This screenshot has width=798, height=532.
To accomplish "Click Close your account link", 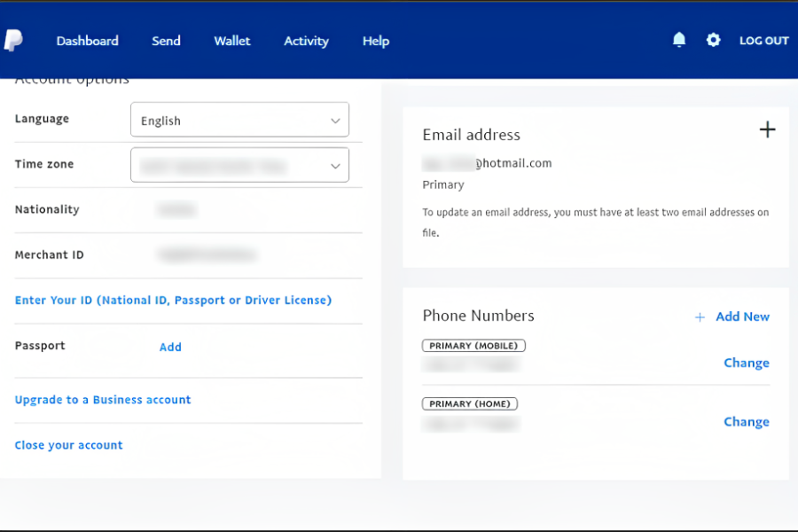I will pos(68,445).
